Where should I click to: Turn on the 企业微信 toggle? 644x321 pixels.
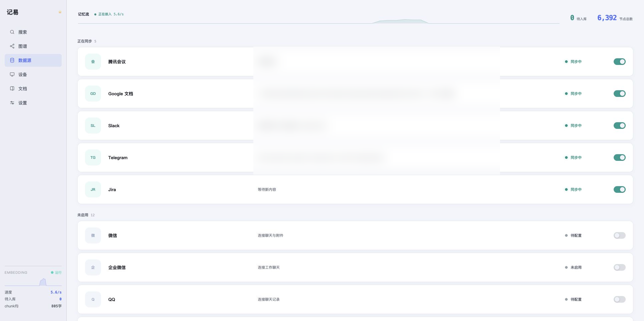619,267
